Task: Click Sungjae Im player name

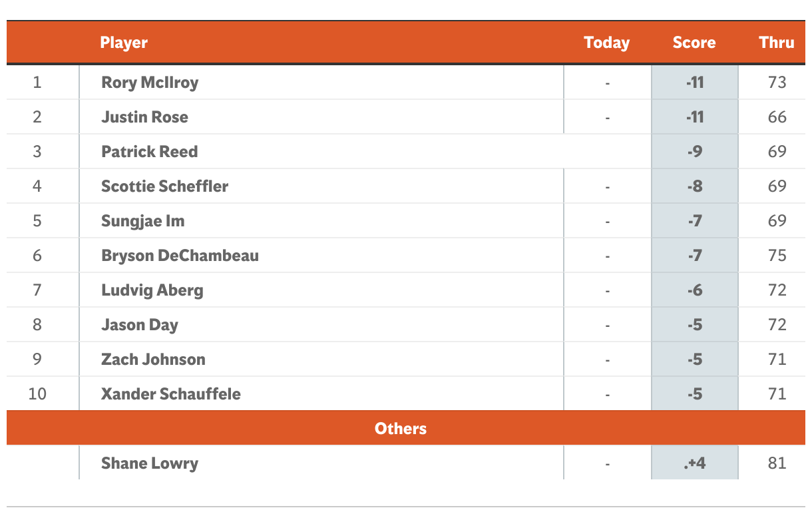Action: tap(142, 221)
